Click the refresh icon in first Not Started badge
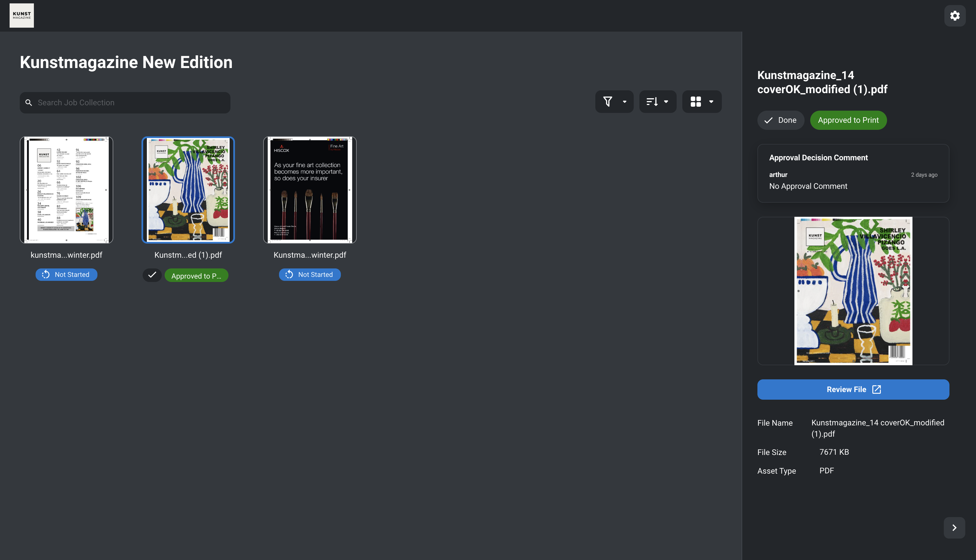976x560 pixels. [45, 275]
